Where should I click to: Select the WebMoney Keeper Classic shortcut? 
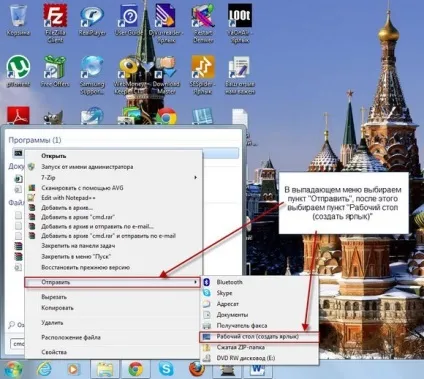[x=129, y=75]
